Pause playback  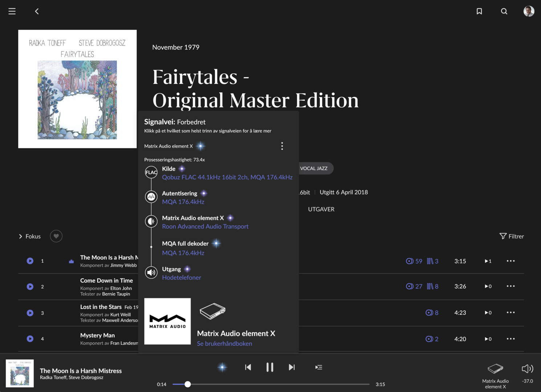[x=270, y=367]
